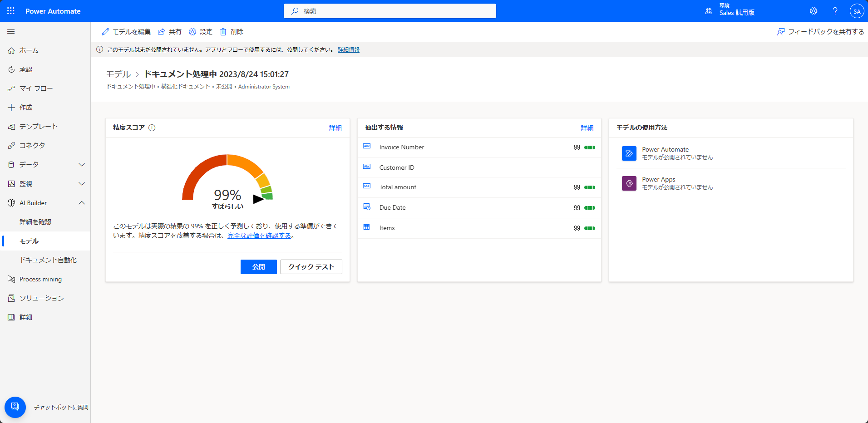Click the Power Automate tile icon

pos(629,153)
